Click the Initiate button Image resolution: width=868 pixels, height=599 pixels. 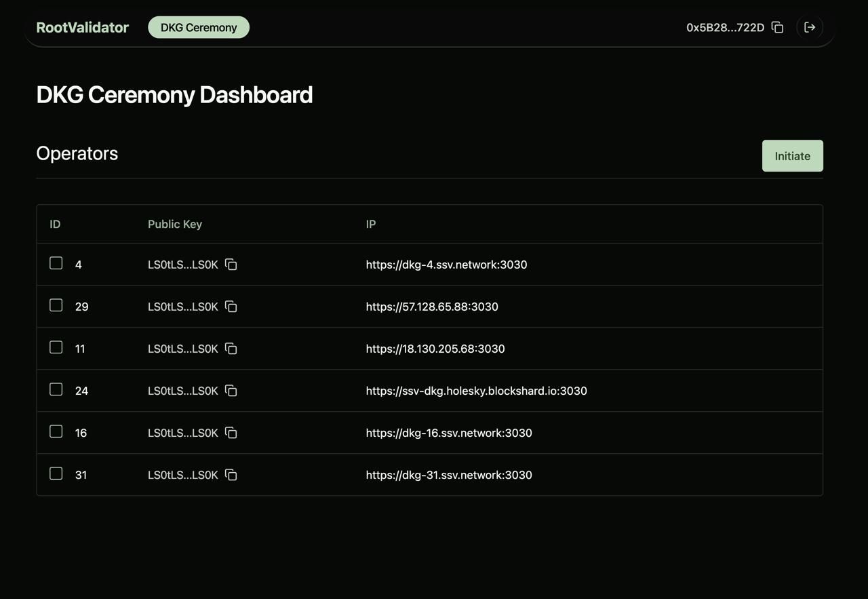(793, 156)
